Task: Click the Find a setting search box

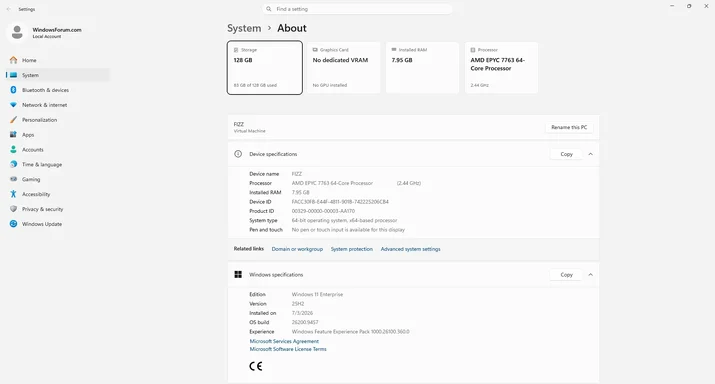Action: [x=358, y=9]
